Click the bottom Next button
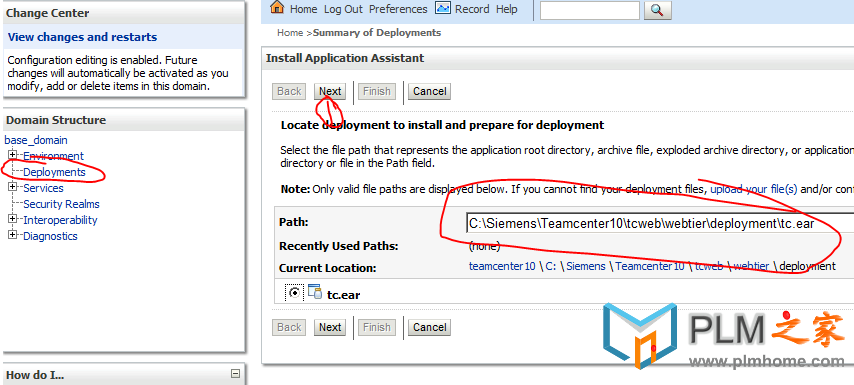The width and height of the screenshot is (854, 385). tap(330, 327)
